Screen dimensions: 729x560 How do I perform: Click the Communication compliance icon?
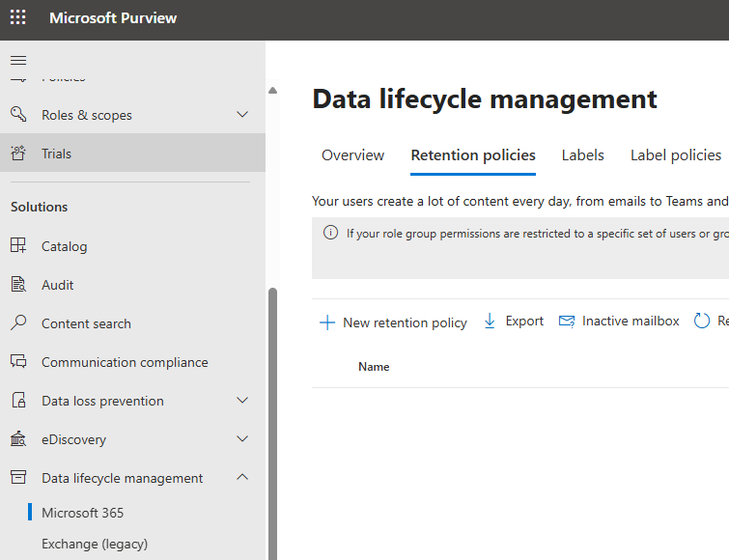click(18, 362)
